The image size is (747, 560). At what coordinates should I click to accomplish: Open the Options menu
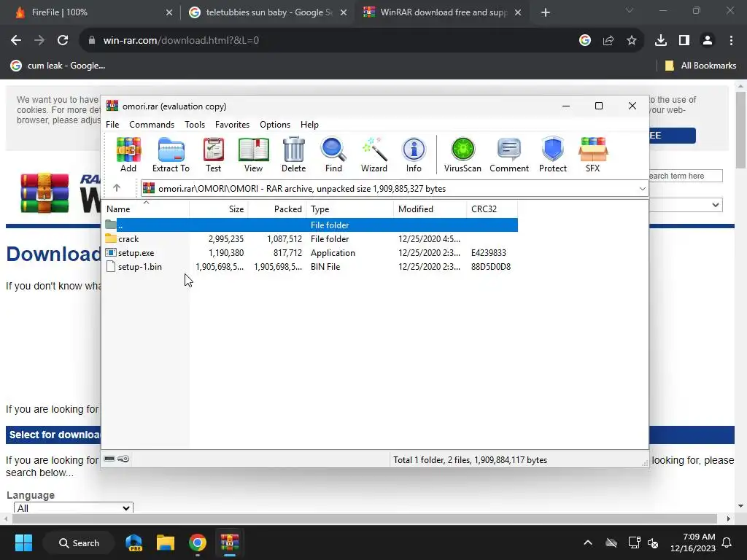(275, 124)
